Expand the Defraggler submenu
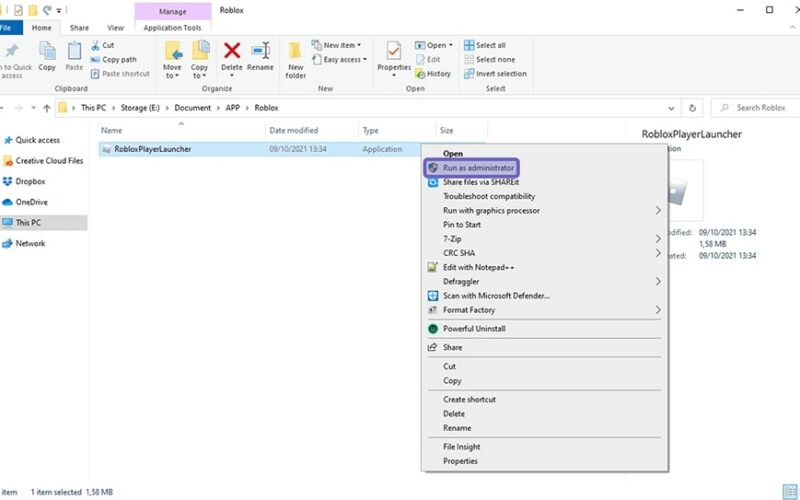The image size is (800, 500). 658,282
